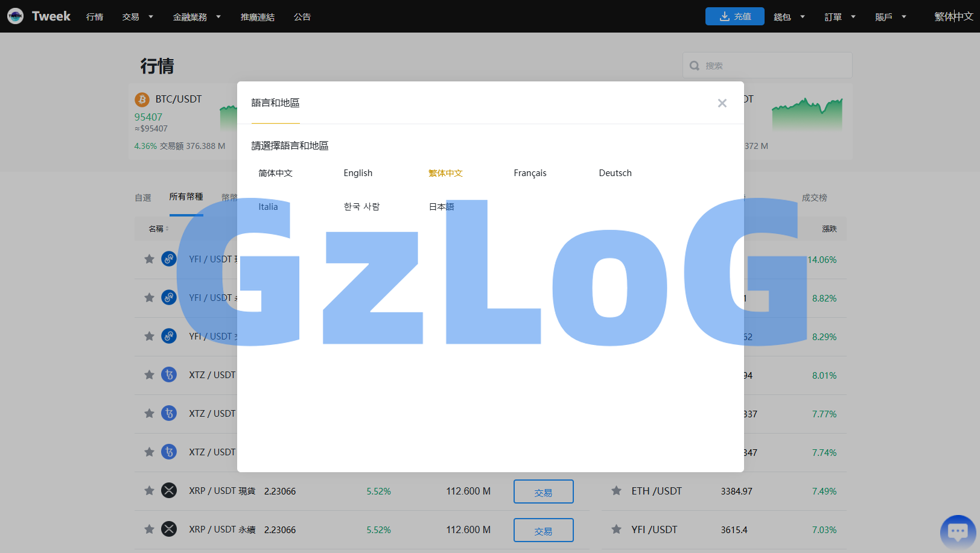The width and height of the screenshot is (980, 553).
Task: Expand the 交易 dropdown menu
Action: point(138,17)
